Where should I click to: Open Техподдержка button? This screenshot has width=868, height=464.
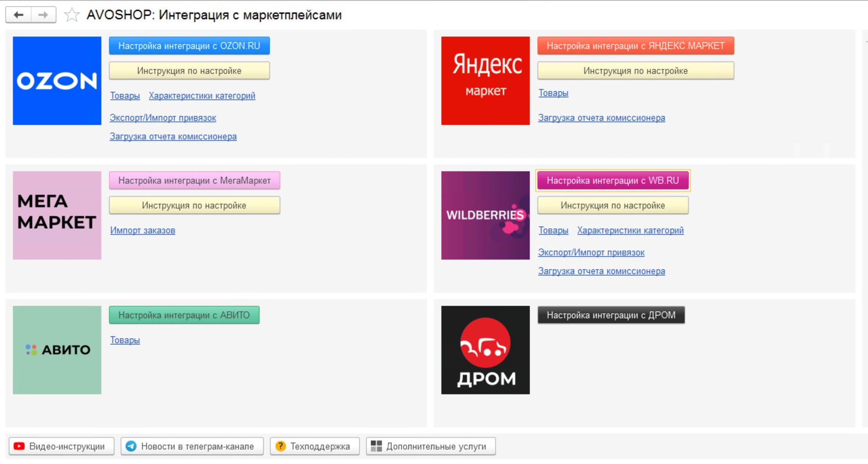coord(315,446)
